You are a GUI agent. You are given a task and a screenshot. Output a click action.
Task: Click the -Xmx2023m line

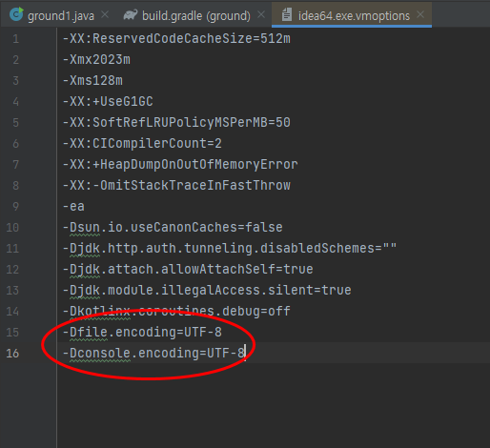point(96,60)
